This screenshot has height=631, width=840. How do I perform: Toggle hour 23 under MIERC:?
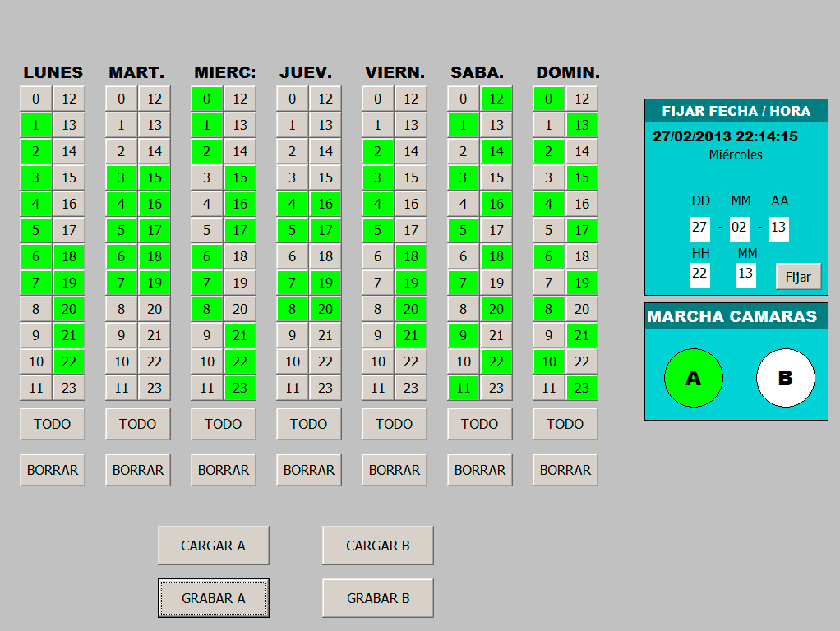240,388
